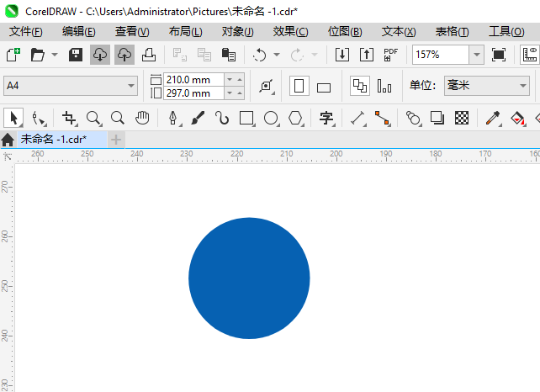540x392 pixels.
Task: Select the Pan hand tool
Action: click(x=142, y=118)
